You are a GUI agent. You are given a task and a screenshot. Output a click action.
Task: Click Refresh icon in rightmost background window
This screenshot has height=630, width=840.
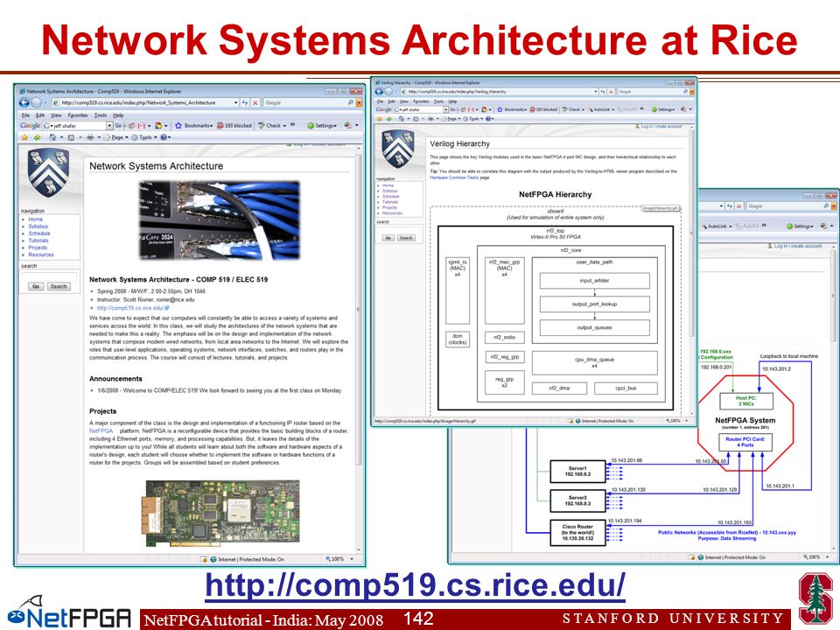729,206
